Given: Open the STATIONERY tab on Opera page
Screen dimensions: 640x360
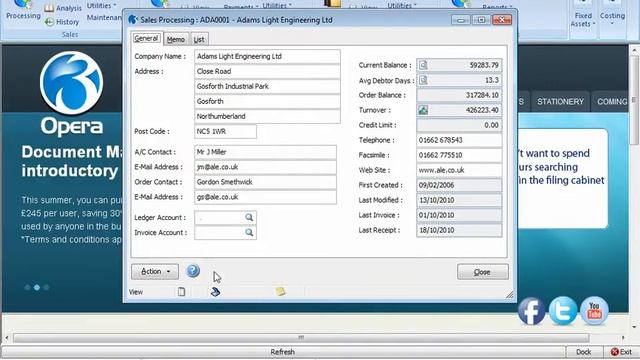Looking at the screenshot, I should tap(560, 102).
